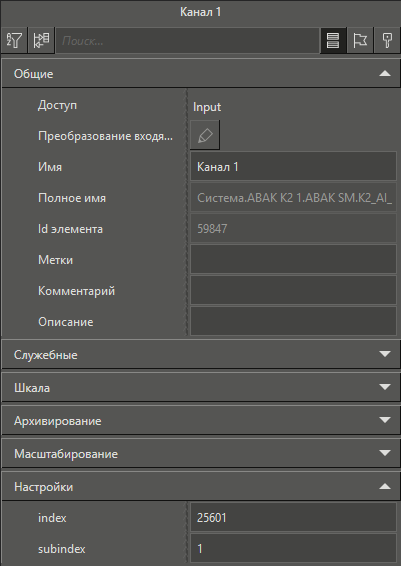The width and height of the screenshot is (401, 566).
Task: Focus the Поиск search field
Action: click(x=188, y=41)
